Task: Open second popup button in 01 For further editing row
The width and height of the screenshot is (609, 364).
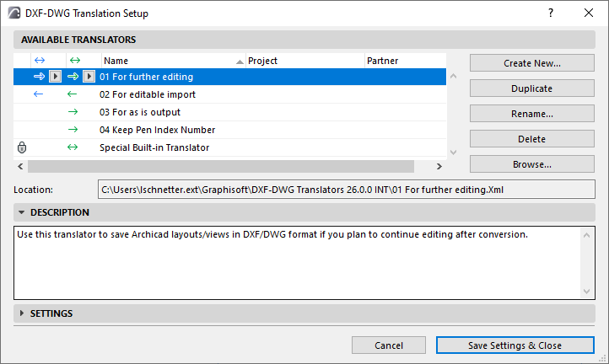Action: pyautogui.click(x=89, y=77)
